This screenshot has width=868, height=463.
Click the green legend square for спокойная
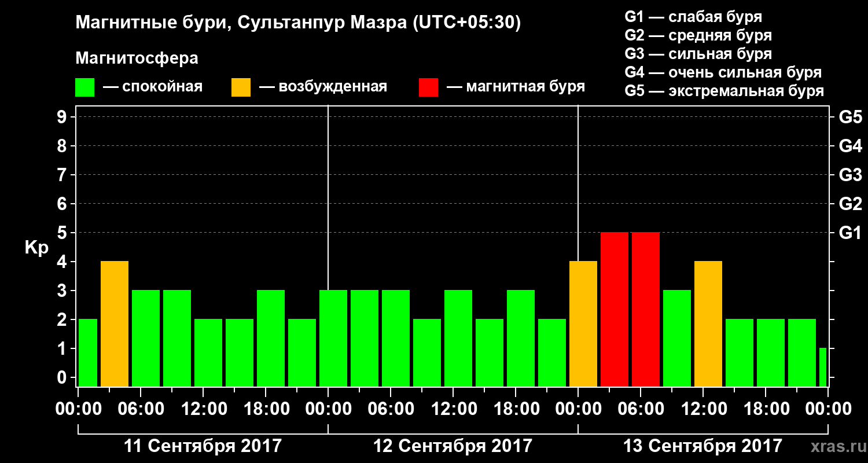coord(84,87)
